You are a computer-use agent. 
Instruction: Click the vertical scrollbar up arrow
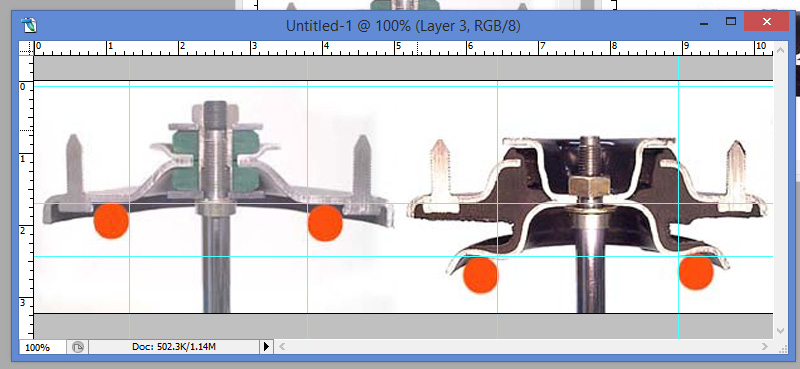780,50
